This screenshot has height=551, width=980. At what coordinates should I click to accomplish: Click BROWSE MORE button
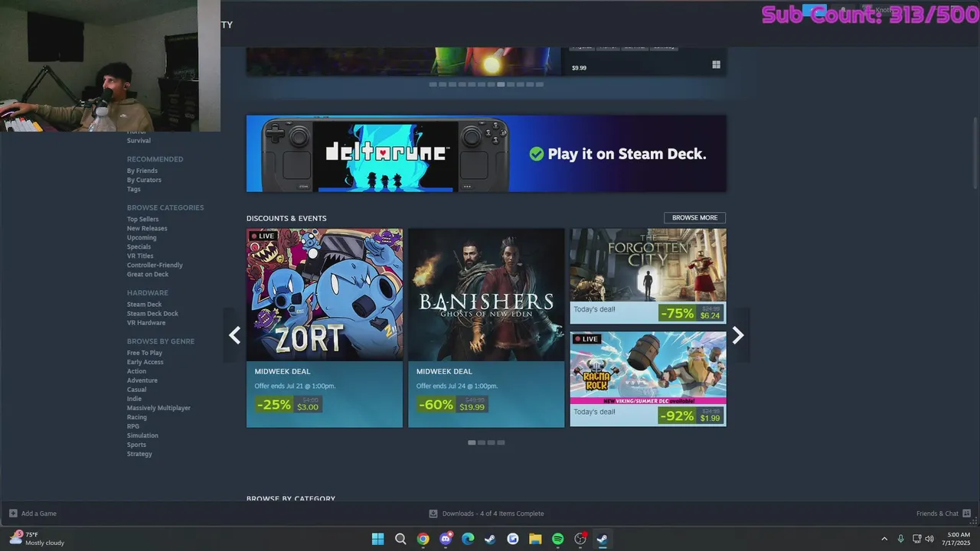tap(694, 218)
